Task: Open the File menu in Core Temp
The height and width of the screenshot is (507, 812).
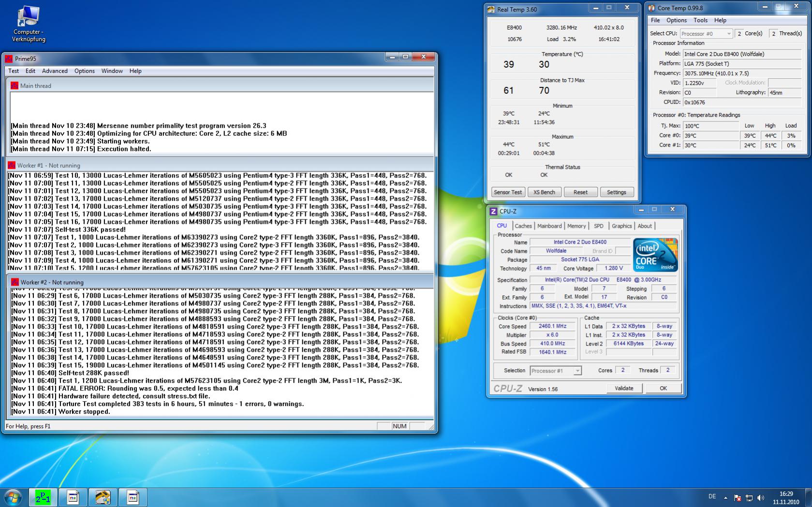Action: click(655, 20)
